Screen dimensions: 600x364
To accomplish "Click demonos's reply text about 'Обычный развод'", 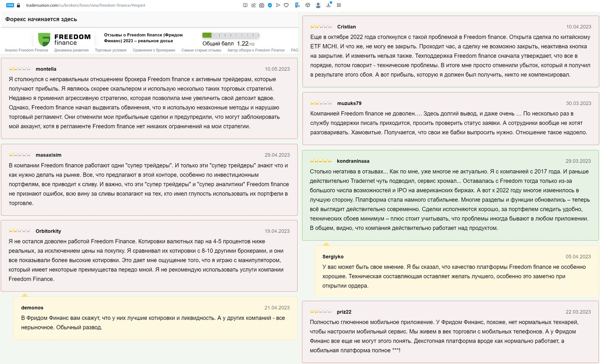I will pos(153,323).
